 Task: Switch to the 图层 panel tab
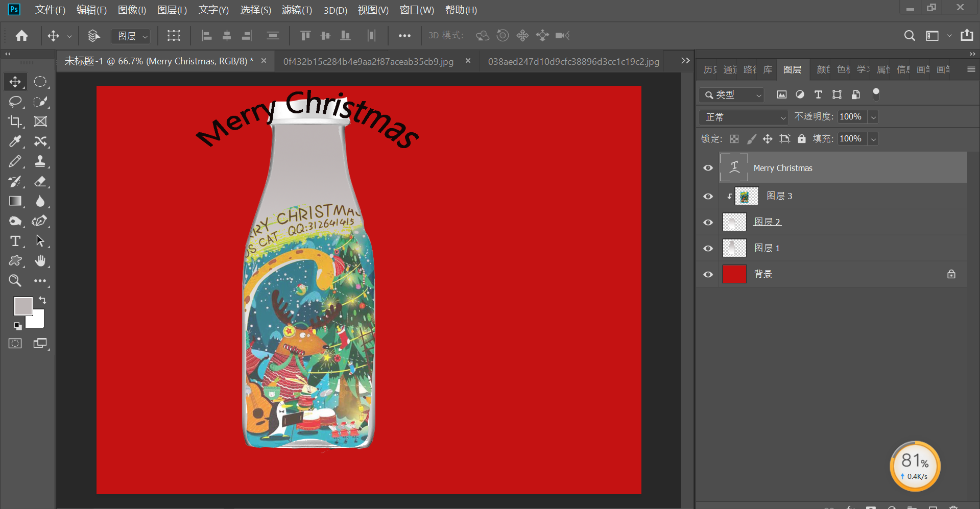[x=792, y=69]
